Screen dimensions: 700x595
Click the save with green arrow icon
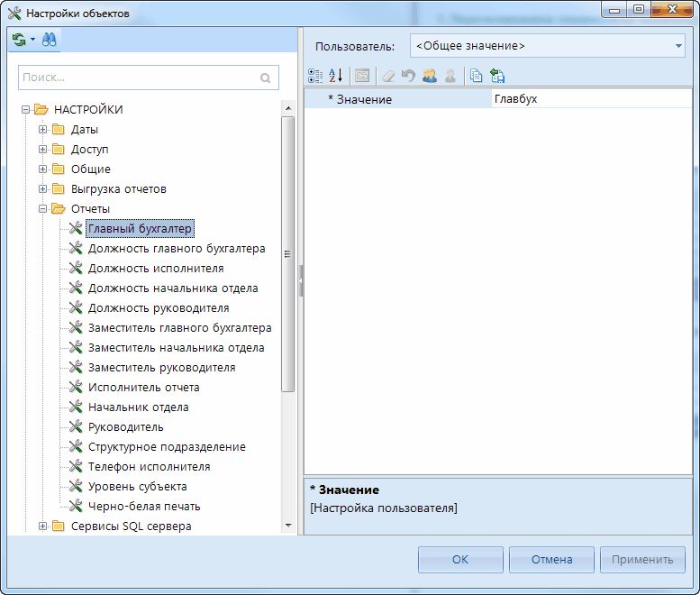tap(497, 77)
